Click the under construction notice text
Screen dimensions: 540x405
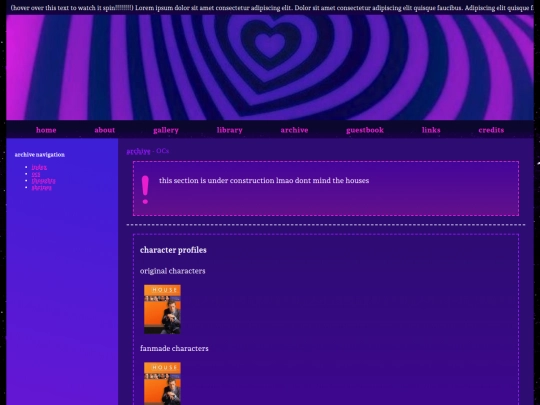tap(264, 180)
